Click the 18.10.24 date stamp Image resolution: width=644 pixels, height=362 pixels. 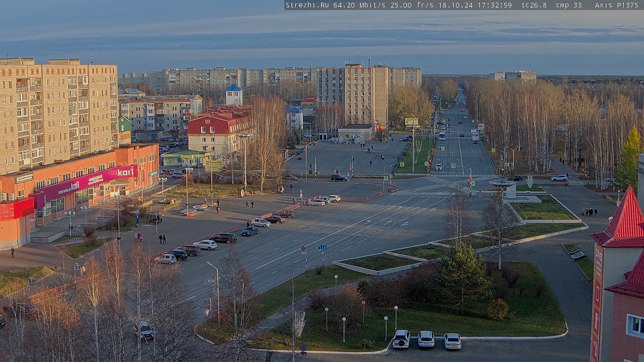[455, 5]
